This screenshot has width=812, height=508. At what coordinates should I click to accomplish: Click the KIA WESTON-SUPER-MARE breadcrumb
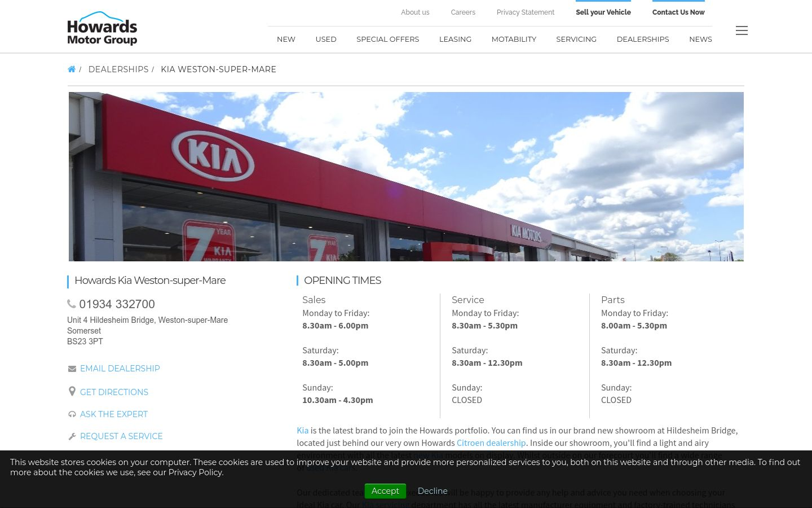[x=219, y=69]
